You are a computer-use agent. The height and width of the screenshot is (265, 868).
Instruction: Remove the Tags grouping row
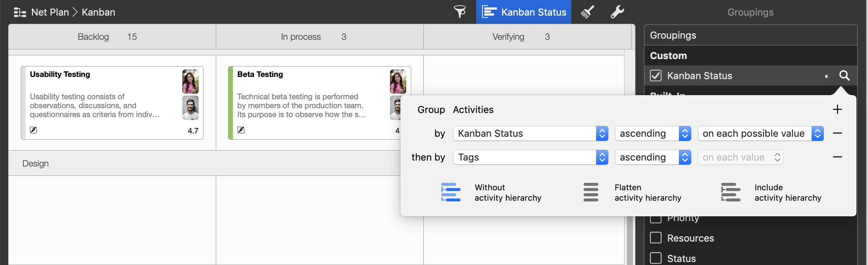click(x=837, y=157)
